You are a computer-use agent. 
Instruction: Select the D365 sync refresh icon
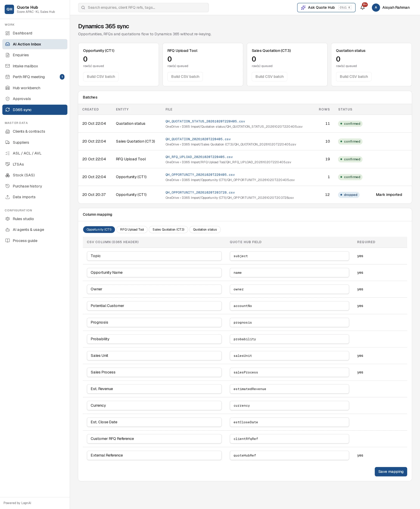click(8, 110)
